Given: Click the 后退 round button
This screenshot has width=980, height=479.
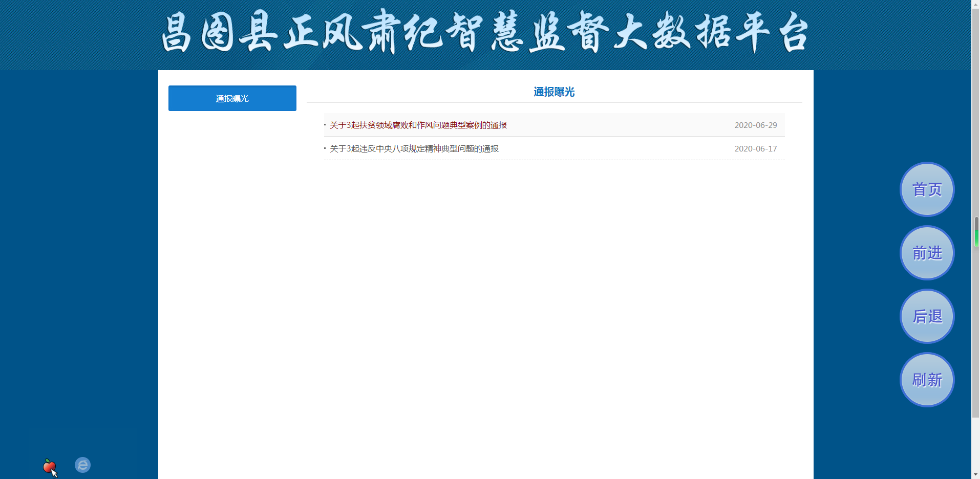Looking at the screenshot, I should tap(927, 316).
